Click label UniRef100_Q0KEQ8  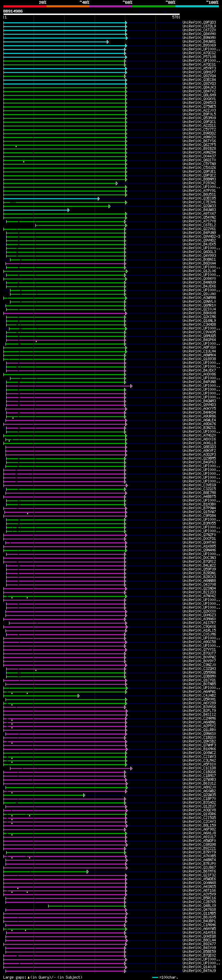click(x=199, y=936)
